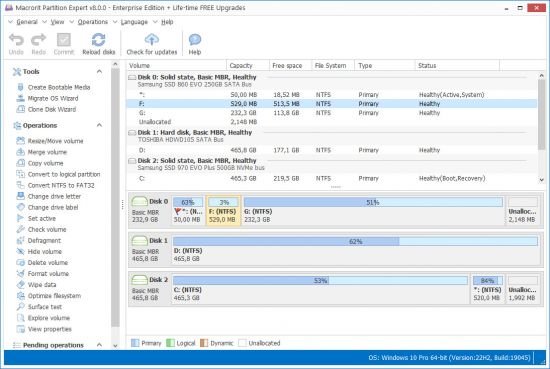Collapse the Tools section
The height and width of the screenshot is (369, 550).
(99, 72)
